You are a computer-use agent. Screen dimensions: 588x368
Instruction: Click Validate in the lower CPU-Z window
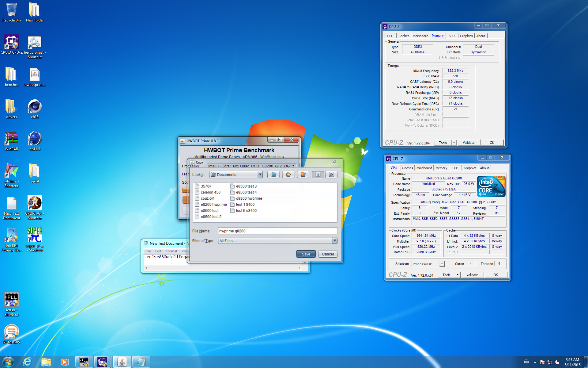472,275
